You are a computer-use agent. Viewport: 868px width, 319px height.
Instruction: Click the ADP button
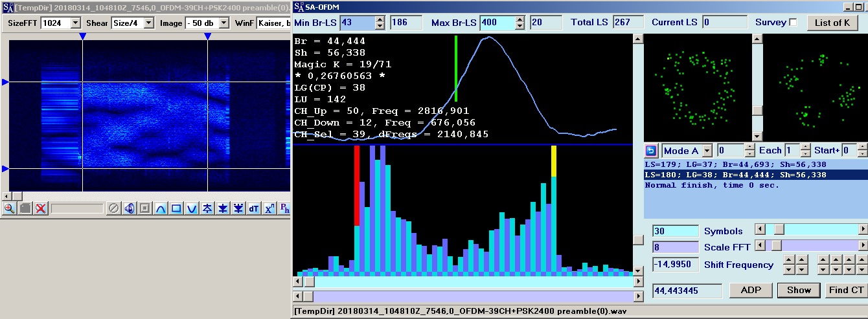point(751,290)
